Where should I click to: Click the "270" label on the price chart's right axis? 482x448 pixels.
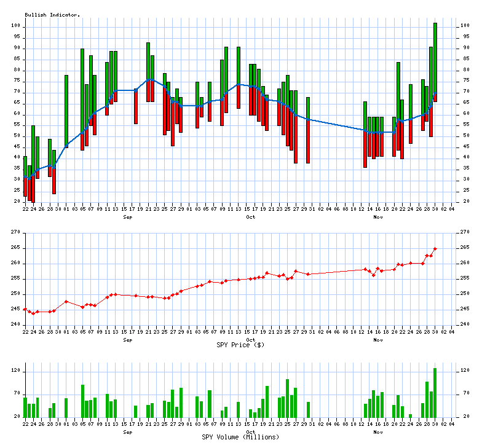465,232
